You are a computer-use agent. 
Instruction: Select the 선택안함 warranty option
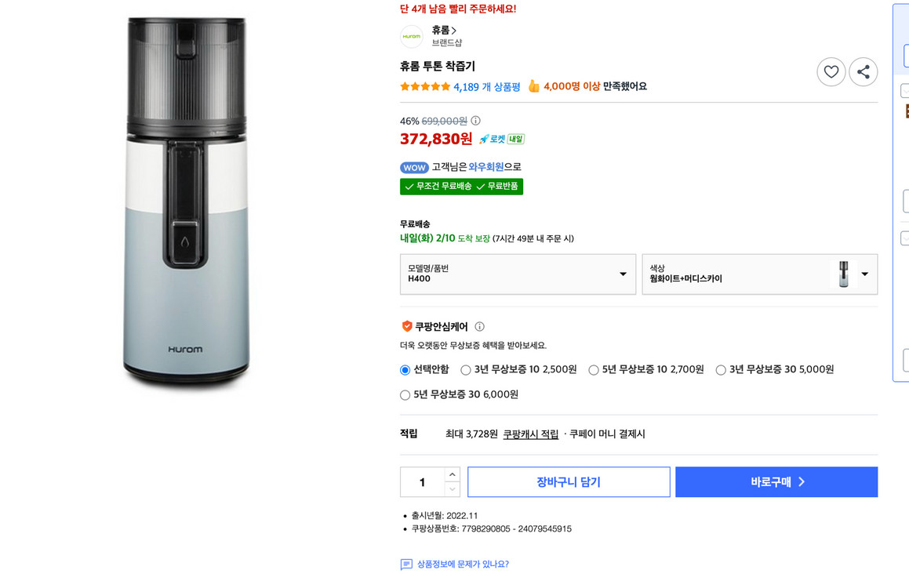pos(405,369)
